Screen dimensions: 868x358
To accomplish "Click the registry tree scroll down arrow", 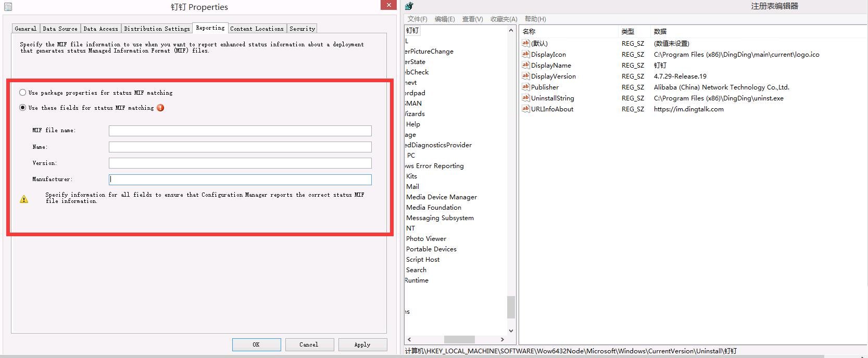I will click(511, 330).
